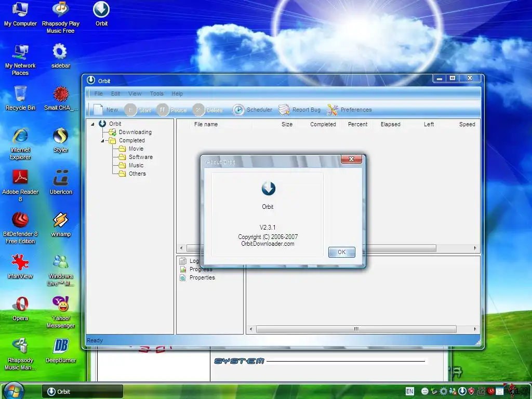Select Windows Live Messenger desktop icon
The width and height of the screenshot is (532, 399).
pyautogui.click(x=61, y=270)
